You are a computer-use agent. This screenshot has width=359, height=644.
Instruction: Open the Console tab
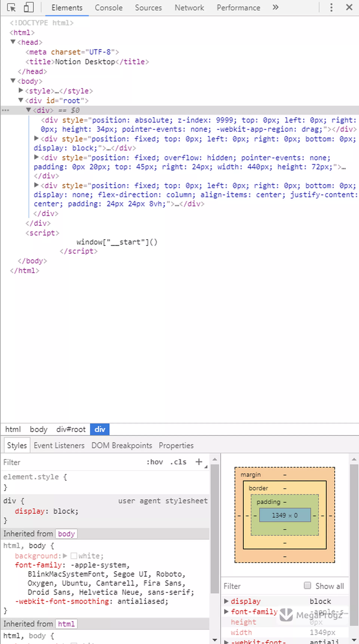point(109,8)
